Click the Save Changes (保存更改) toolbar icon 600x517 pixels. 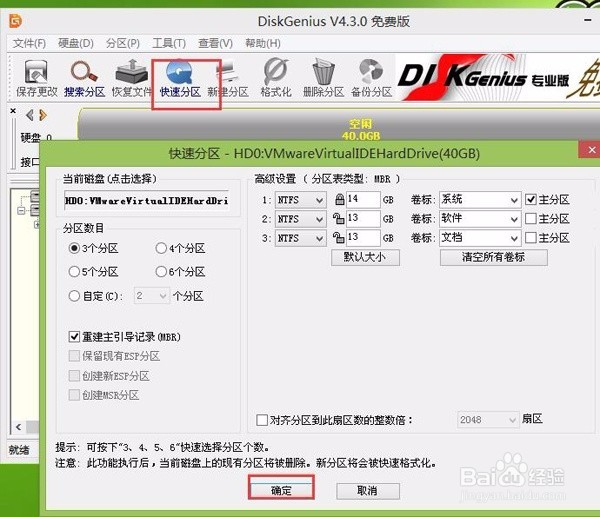coord(36,78)
